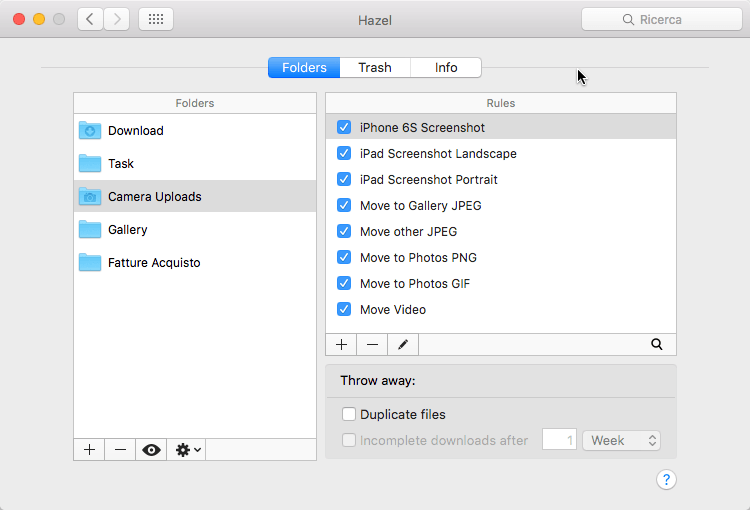Search rules with magnifier icon
The width and height of the screenshot is (750, 510).
[x=657, y=344]
